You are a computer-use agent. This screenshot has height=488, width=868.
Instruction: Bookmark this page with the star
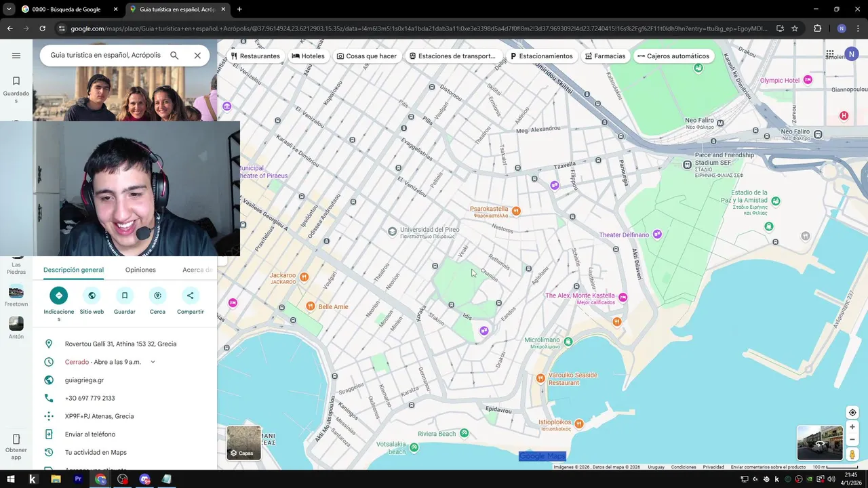coord(795,28)
